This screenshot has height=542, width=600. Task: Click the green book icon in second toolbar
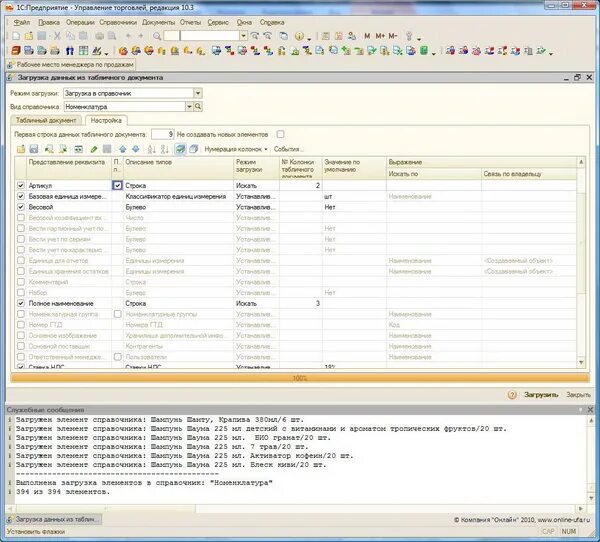click(x=424, y=51)
